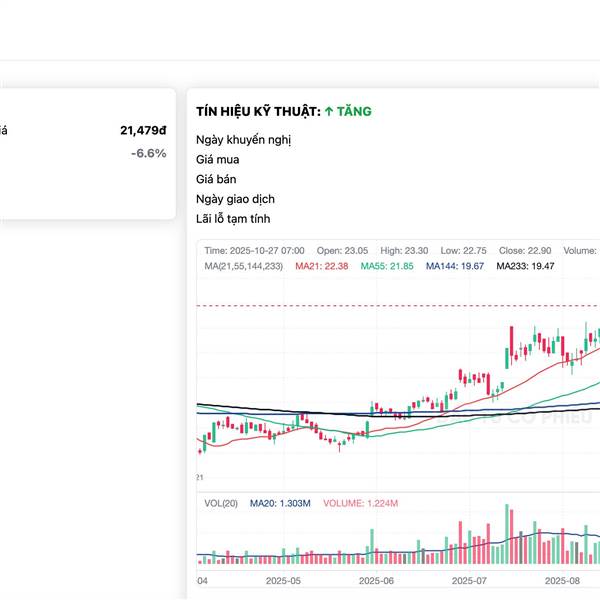Click the TÍN HIỆU KỸ THUẬT heading
Viewport: 600px width, 600px height.
click(x=258, y=112)
